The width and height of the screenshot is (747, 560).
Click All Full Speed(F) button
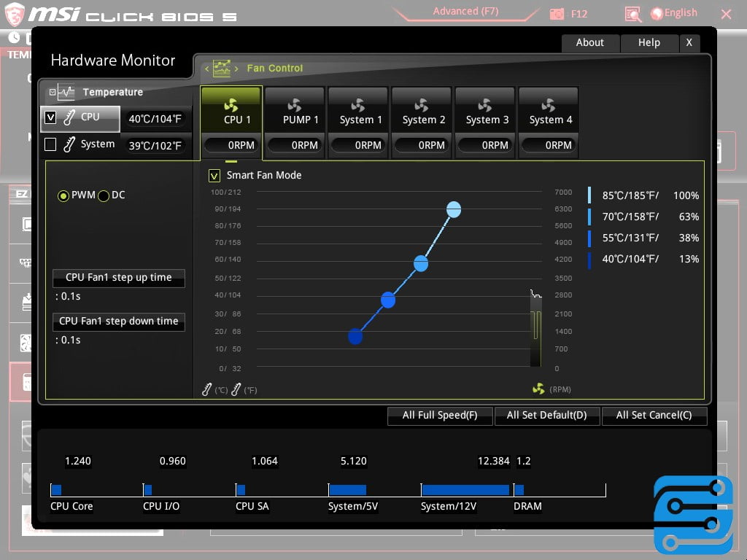click(439, 416)
